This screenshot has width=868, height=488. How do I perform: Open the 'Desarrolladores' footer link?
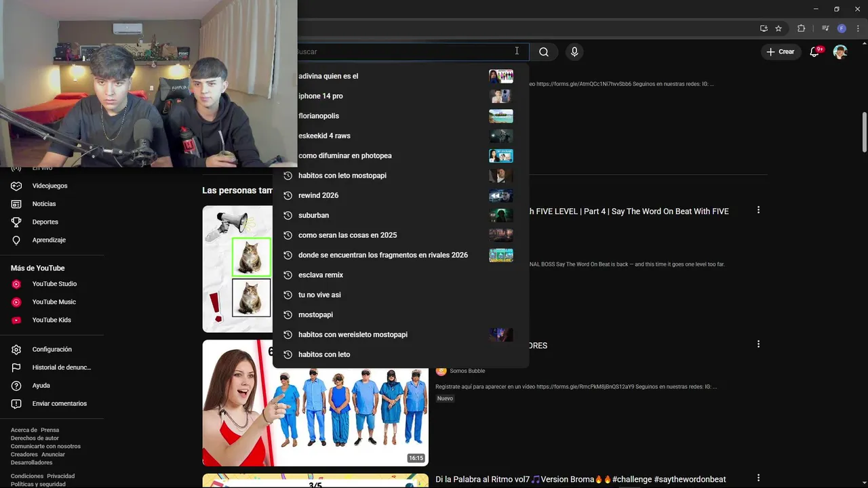pyautogui.click(x=31, y=462)
